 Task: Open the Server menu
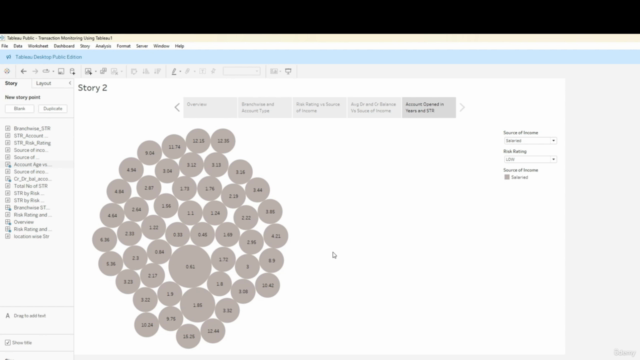click(142, 46)
